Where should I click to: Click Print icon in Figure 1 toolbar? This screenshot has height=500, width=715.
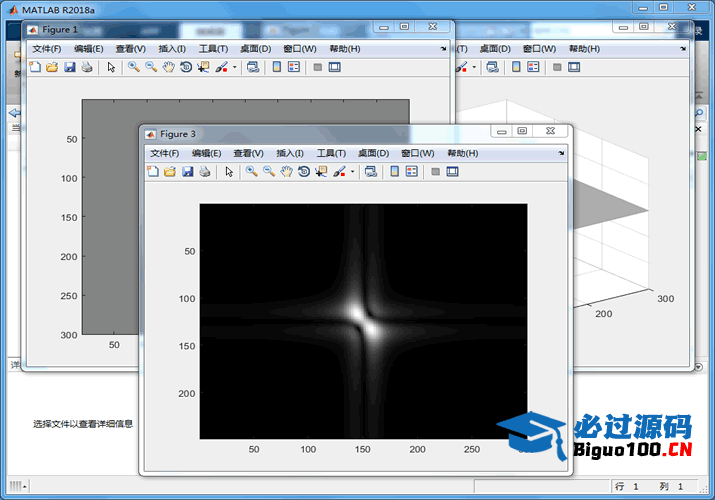87,67
